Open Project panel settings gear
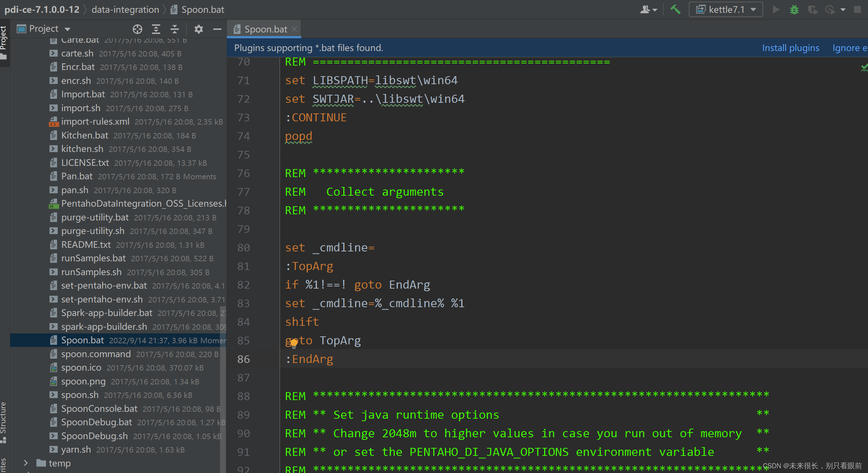Screen dimensions: 868x473 [x=198, y=29]
